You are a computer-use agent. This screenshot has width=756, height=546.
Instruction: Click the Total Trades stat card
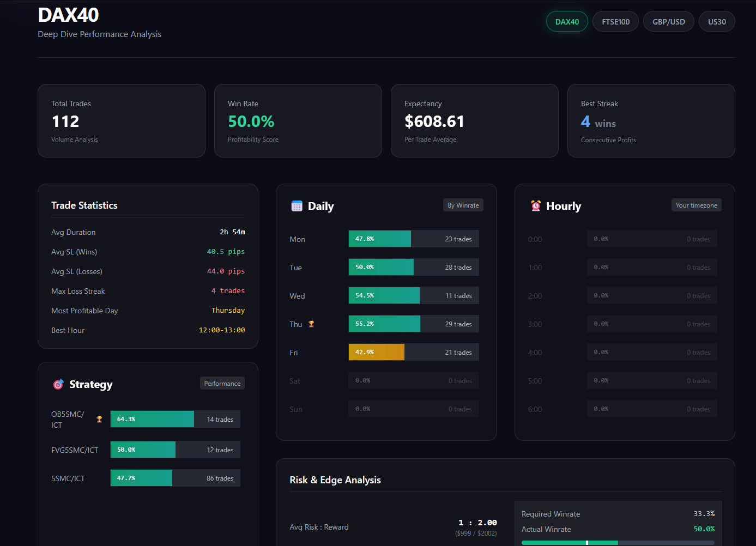coord(121,120)
